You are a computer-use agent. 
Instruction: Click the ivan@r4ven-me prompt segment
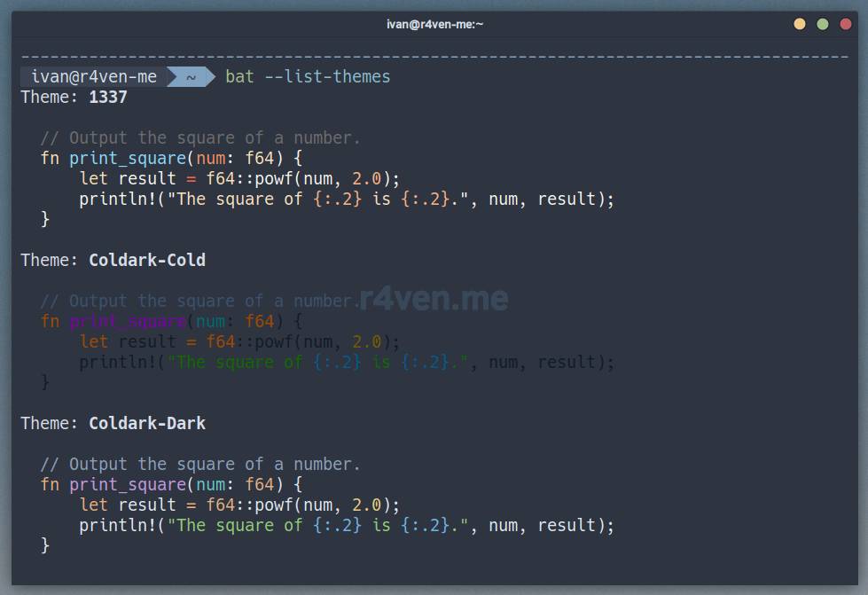(x=94, y=77)
